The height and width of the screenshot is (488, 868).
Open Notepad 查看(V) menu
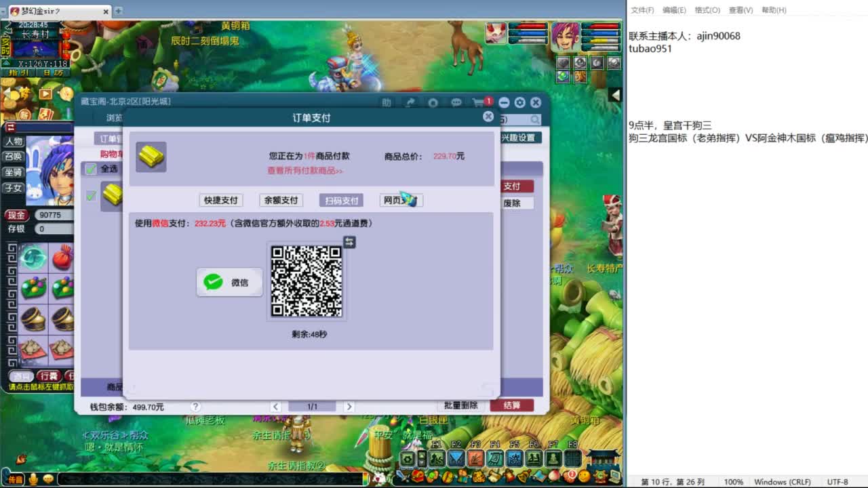pos(741,10)
